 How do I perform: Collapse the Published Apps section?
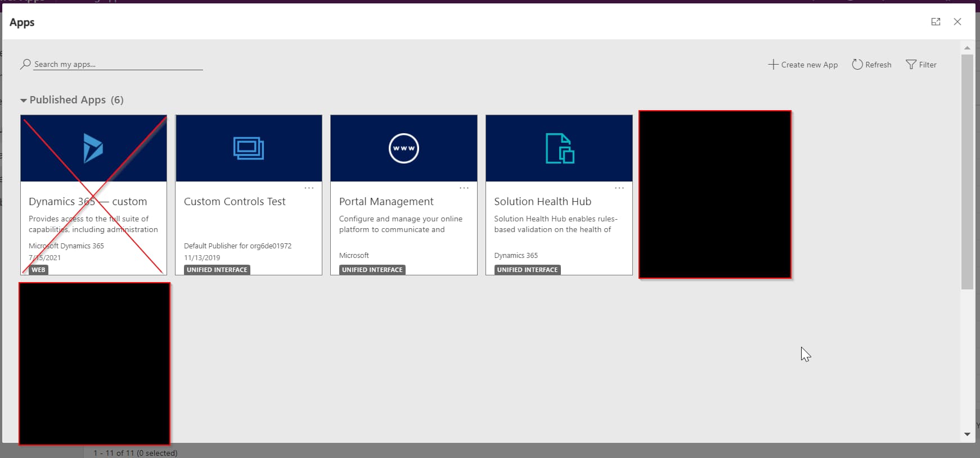click(x=24, y=101)
